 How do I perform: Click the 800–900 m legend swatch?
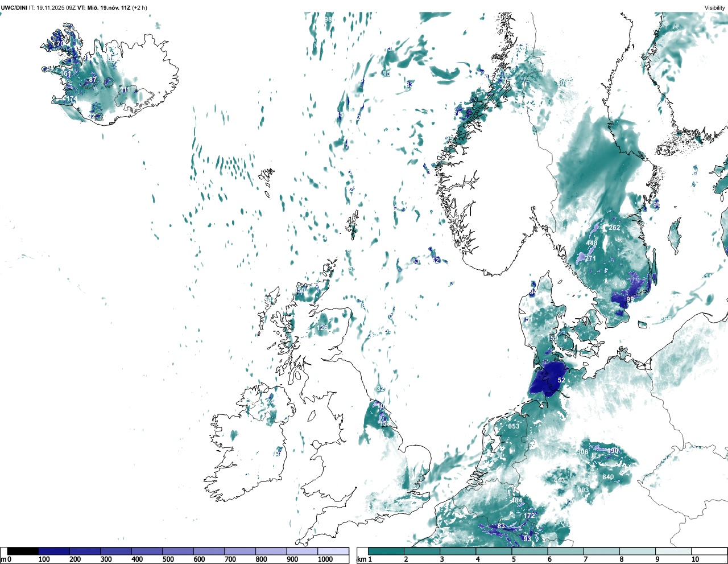(271, 551)
